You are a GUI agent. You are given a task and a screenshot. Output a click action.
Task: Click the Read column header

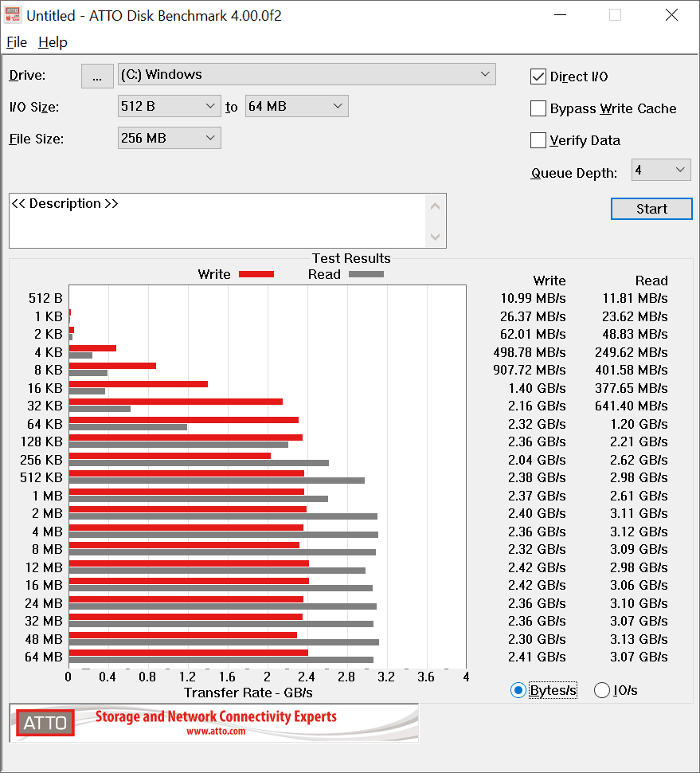pyautogui.click(x=651, y=281)
